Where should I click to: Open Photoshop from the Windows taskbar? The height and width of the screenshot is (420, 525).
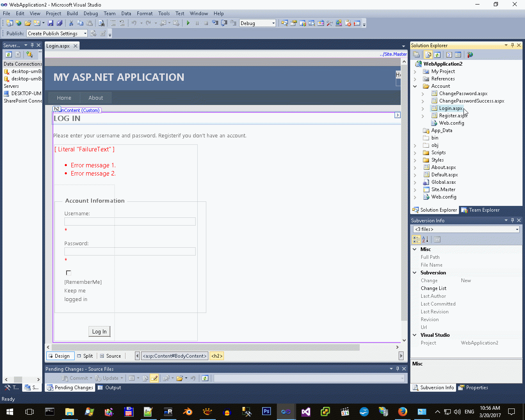pos(267,411)
